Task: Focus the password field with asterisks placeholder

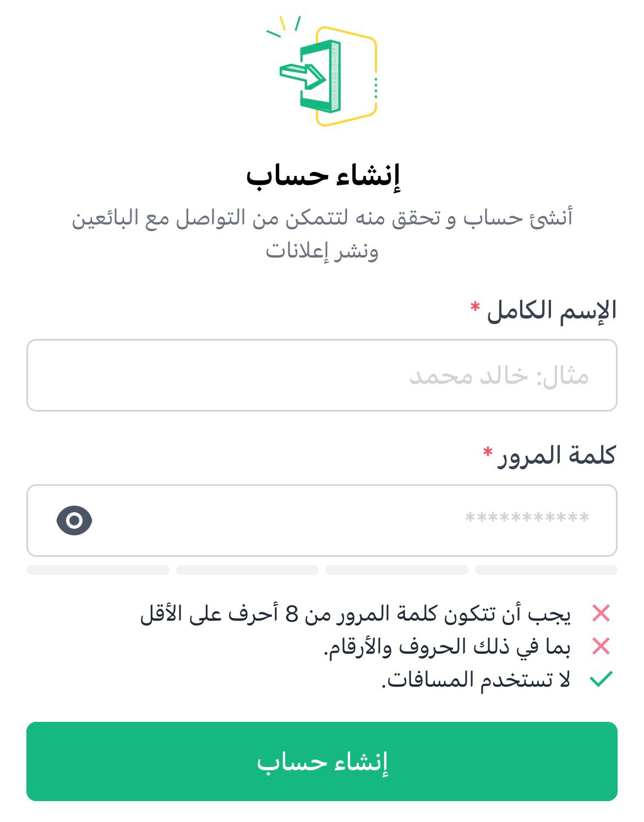Action: [322, 520]
